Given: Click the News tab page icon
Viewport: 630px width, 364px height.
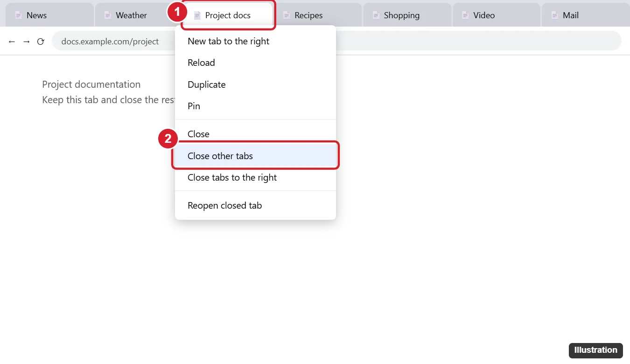Looking at the screenshot, I should [18, 15].
